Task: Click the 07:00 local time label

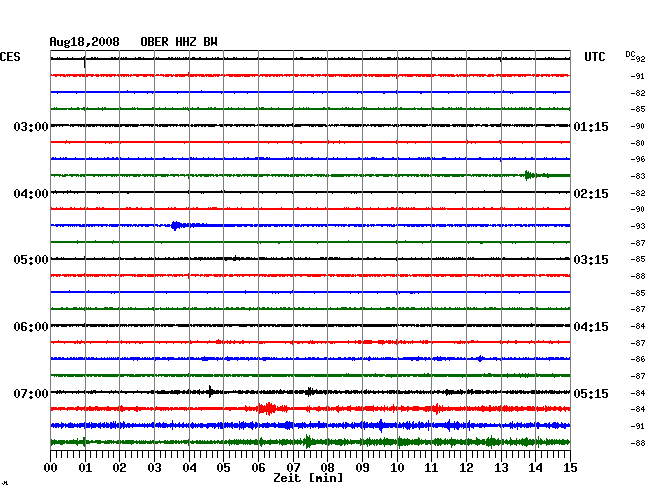Action: [31, 393]
